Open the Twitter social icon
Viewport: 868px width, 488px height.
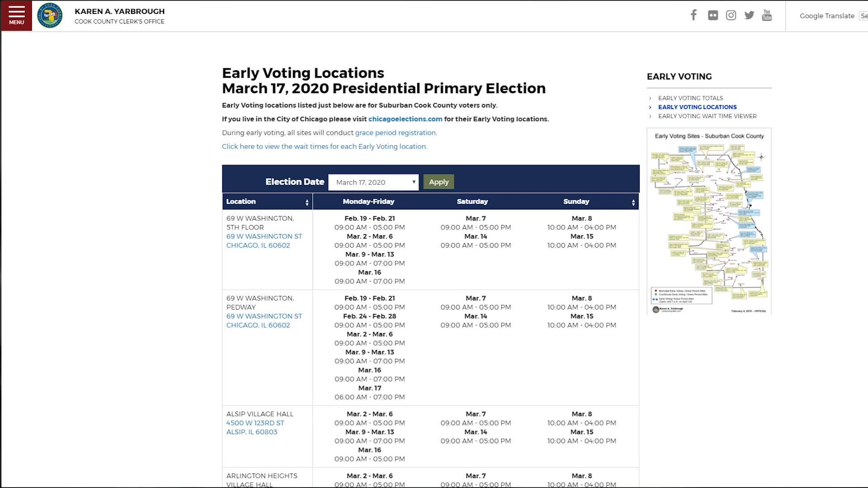[750, 15]
